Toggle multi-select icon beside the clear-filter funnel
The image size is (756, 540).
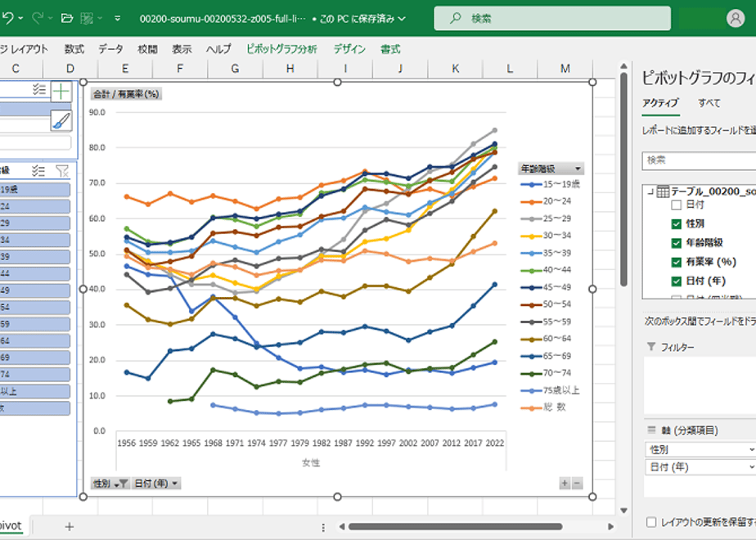tap(38, 170)
